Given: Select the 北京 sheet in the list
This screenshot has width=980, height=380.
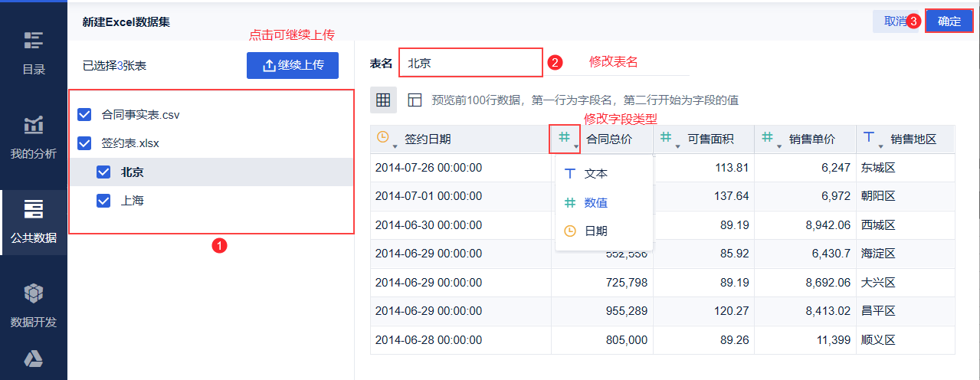Looking at the screenshot, I should pyautogui.click(x=132, y=172).
